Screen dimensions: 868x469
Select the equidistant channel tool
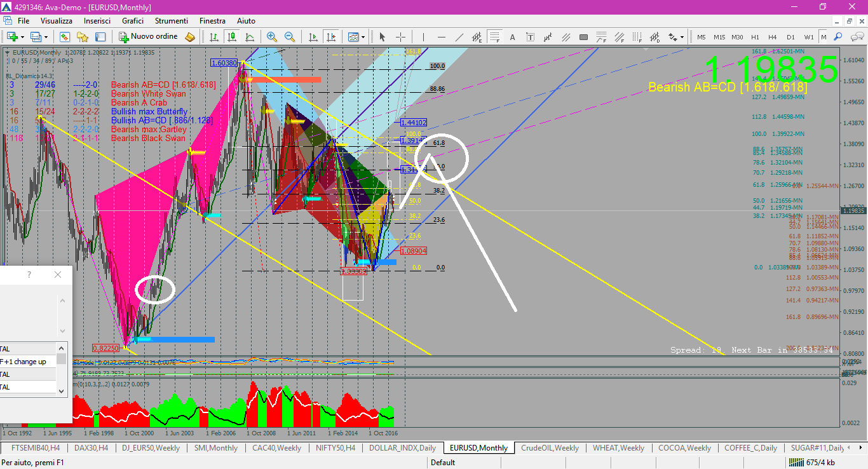tap(477, 37)
